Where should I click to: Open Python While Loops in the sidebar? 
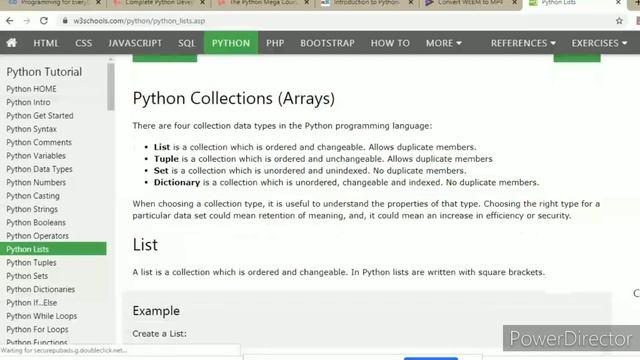pyautogui.click(x=41, y=316)
